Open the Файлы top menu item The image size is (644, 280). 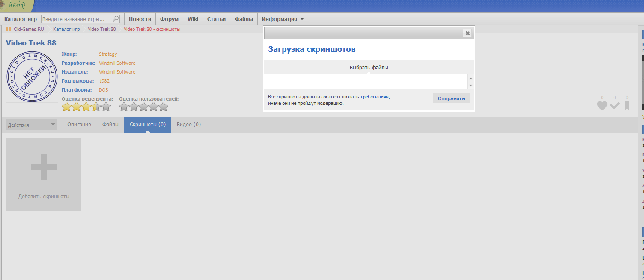(244, 19)
